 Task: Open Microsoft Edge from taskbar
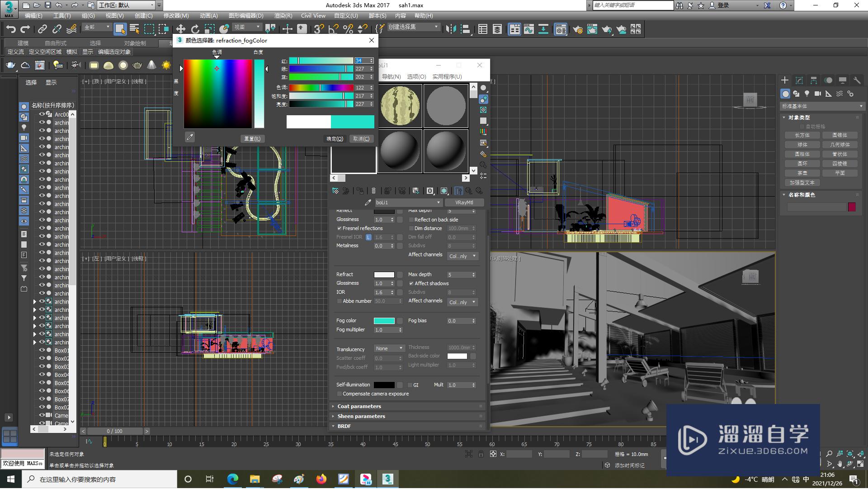(232, 479)
